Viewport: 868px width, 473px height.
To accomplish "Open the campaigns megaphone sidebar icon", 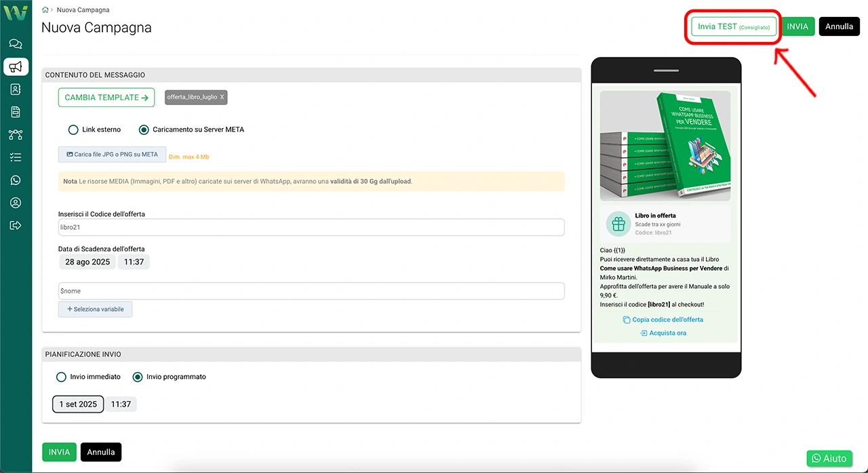I will click(16, 66).
